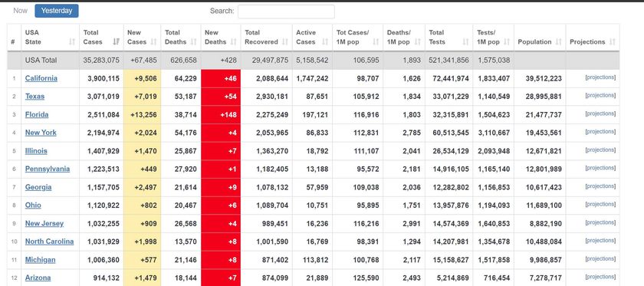
Task: Open the Michigan state link
Action: pos(40,260)
